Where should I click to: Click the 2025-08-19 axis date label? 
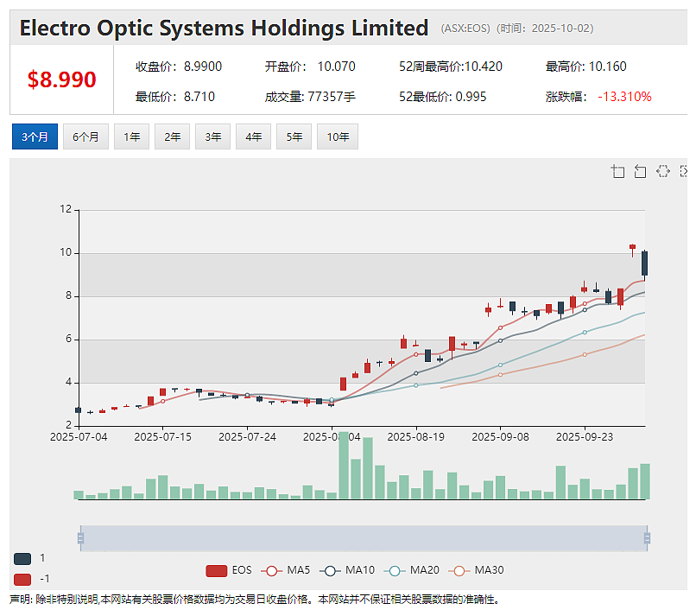pyautogui.click(x=416, y=437)
